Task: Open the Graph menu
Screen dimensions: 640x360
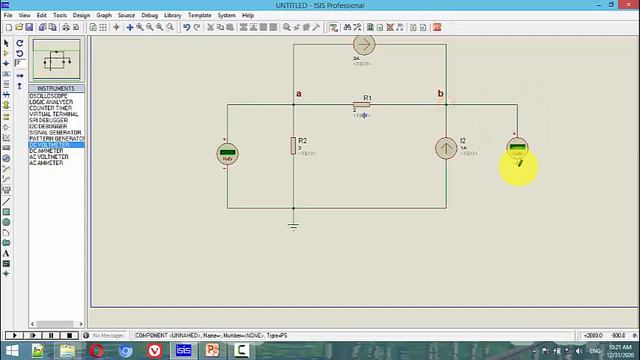Action: 104,15
